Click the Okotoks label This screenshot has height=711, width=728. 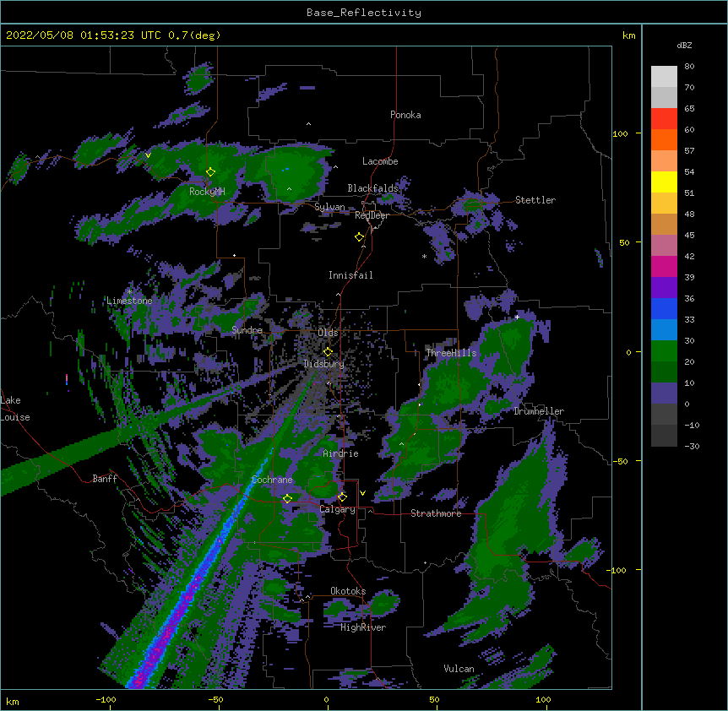348,591
